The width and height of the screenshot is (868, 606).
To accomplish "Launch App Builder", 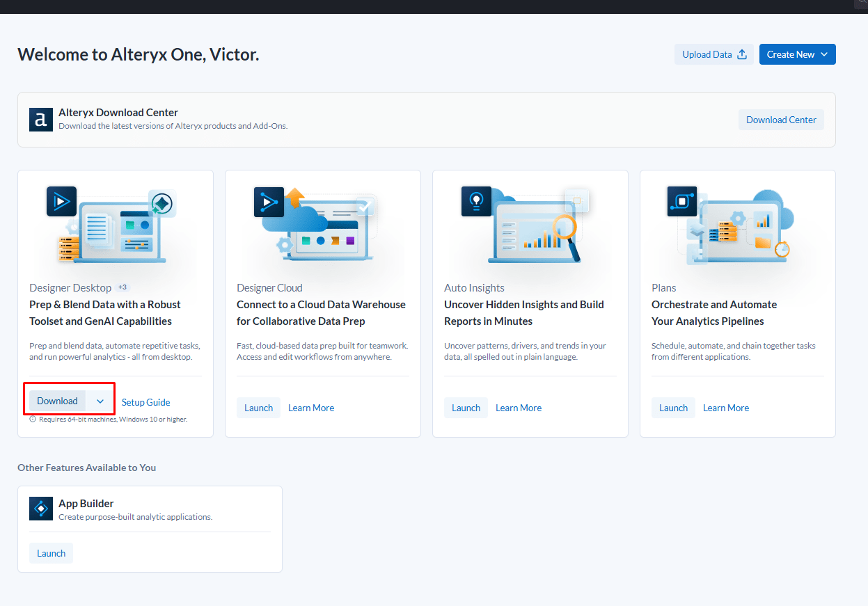I will [x=51, y=553].
